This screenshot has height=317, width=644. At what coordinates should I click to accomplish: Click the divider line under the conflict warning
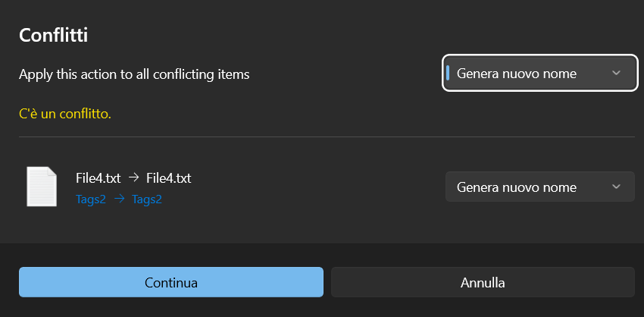(326, 137)
